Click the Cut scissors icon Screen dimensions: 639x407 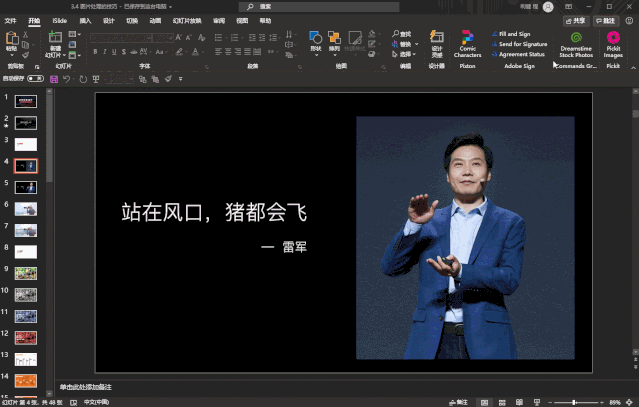(25, 35)
